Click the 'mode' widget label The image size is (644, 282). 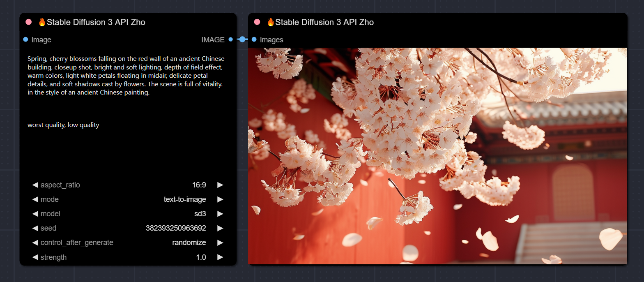point(49,199)
